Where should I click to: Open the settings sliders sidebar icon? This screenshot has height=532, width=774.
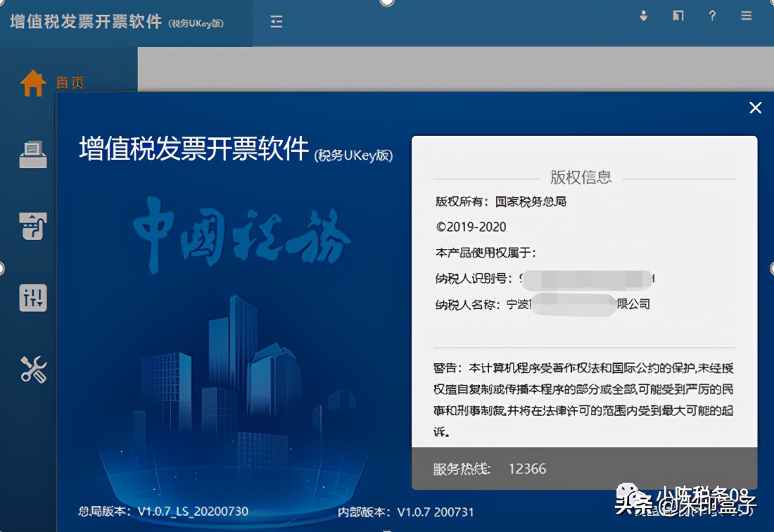coord(33,298)
